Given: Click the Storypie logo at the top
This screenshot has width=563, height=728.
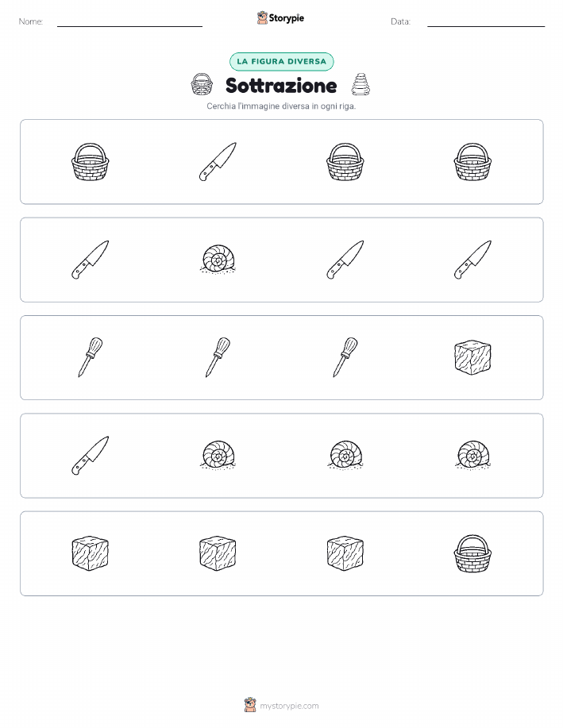Looking at the screenshot, I should point(280,18).
